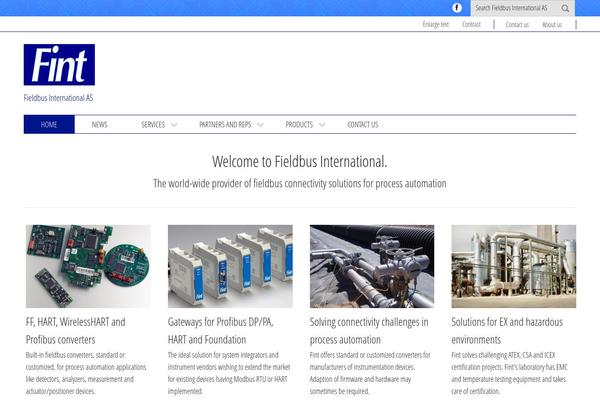Open Gateways for Profibus DP/PA heading

[x=221, y=331]
